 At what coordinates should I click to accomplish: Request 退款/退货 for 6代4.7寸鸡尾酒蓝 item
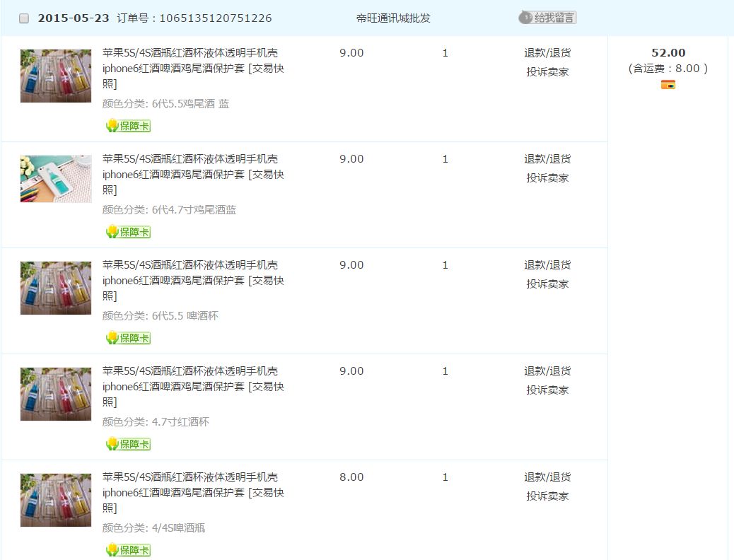(547, 159)
